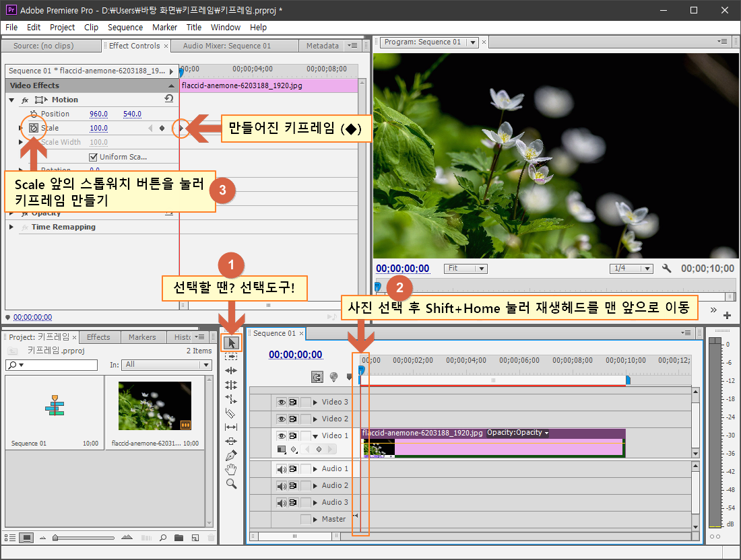Screen dimensions: 741x560
Task: Toggle Sync Lock on Audio 1
Action: point(293,469)
